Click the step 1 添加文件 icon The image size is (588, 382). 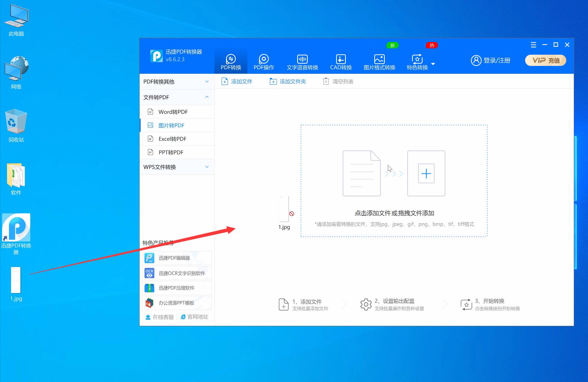pos(284,304)
